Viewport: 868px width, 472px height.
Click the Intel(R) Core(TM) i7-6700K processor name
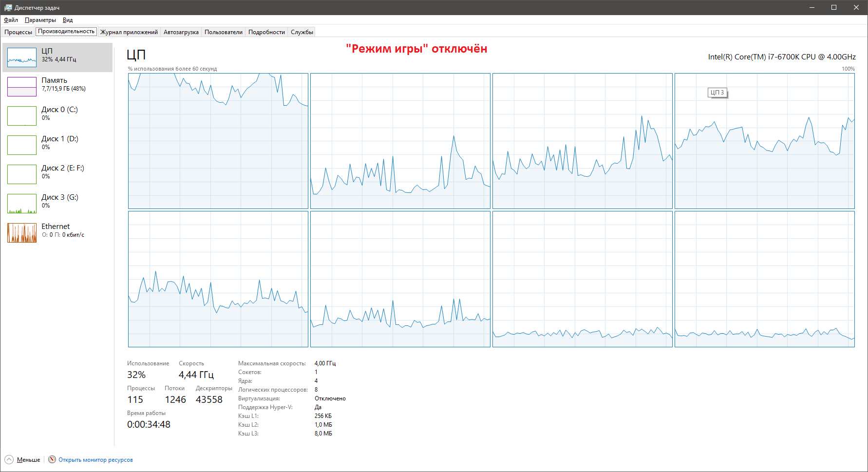782,57
